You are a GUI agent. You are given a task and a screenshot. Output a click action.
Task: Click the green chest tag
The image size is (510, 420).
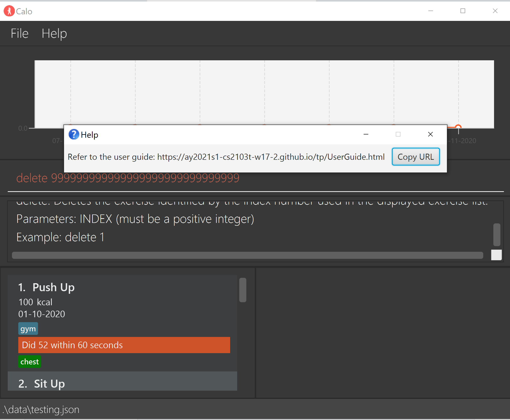pyautogui.click(x=30, y=361)
